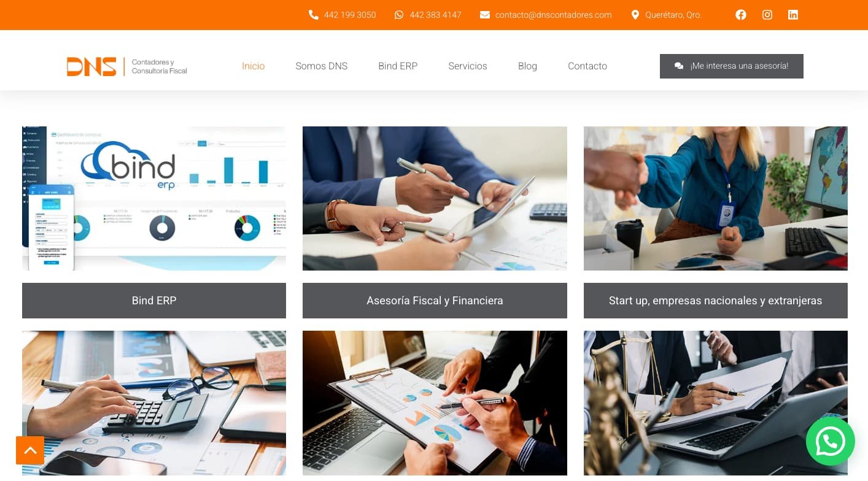Click the phone icon beside 442 199 3050
868x481 pixels.
coord(314,15)
